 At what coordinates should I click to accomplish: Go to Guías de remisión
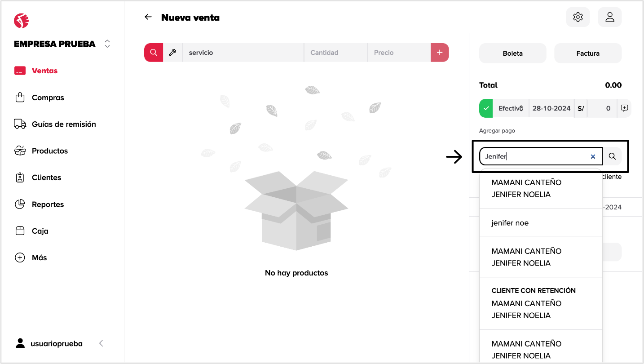[x=64, y=124]
